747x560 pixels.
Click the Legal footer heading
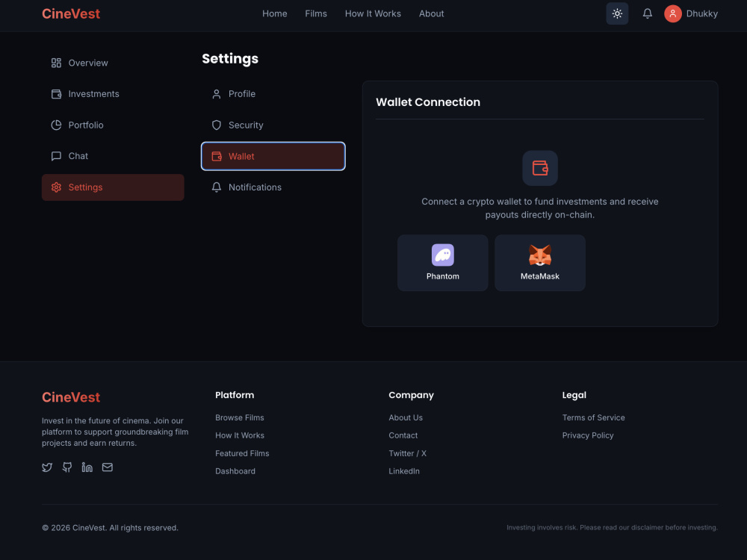click(574, 395)
